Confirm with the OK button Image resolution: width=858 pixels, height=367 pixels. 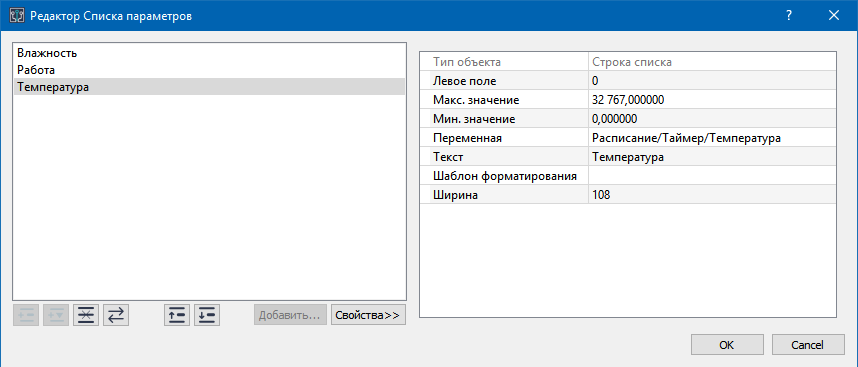(727, 345)
